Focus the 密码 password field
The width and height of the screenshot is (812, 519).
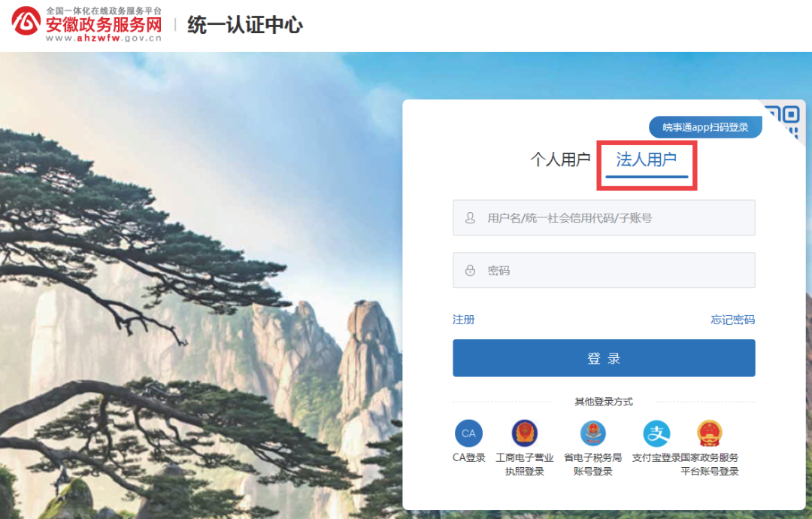point(604,270)
